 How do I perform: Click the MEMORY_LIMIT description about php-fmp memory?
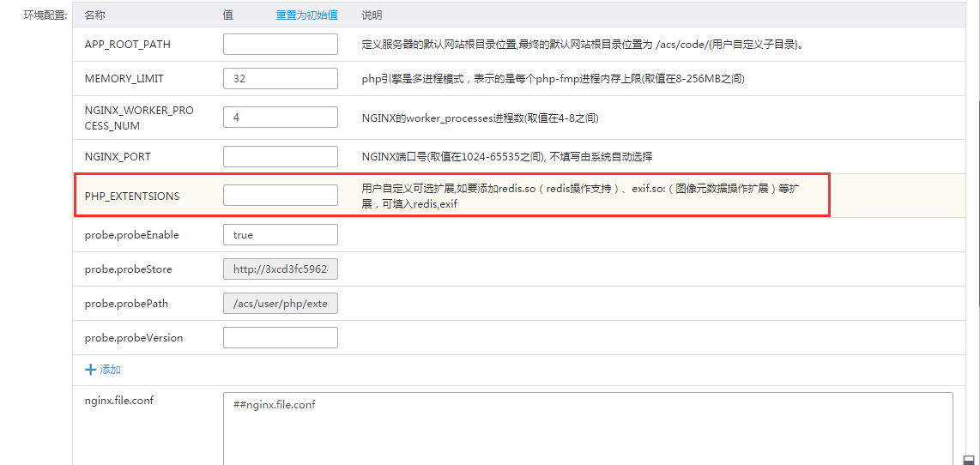pyautogui.click(x=554, y=79)
